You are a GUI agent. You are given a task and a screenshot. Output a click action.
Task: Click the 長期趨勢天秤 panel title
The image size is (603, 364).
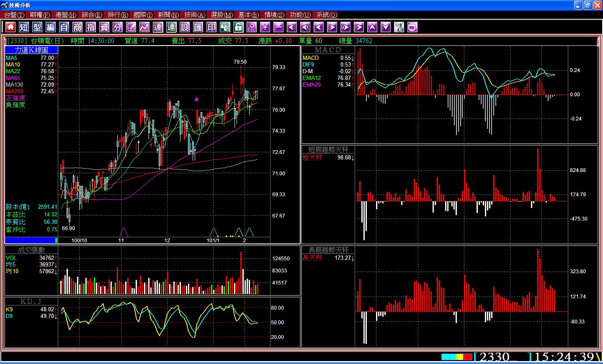click(328, 250)
